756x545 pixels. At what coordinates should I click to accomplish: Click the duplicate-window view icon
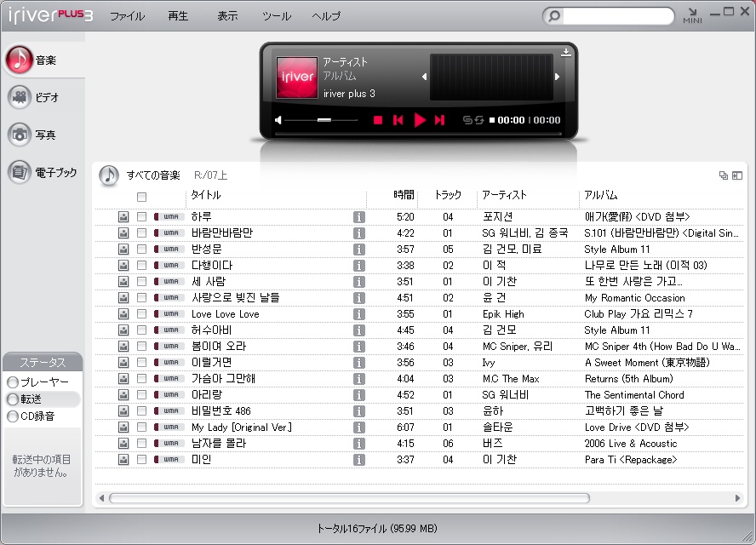click(723, 175)
